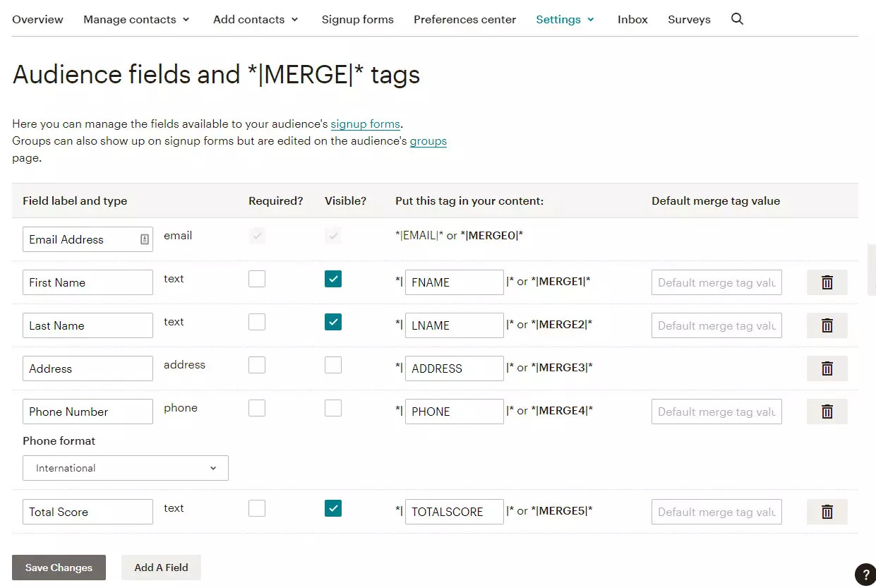Click the ADDRESS merge tag input
The height and width of the screenshot is (588, 876).
pyautogui.click(x=455, y=368)
